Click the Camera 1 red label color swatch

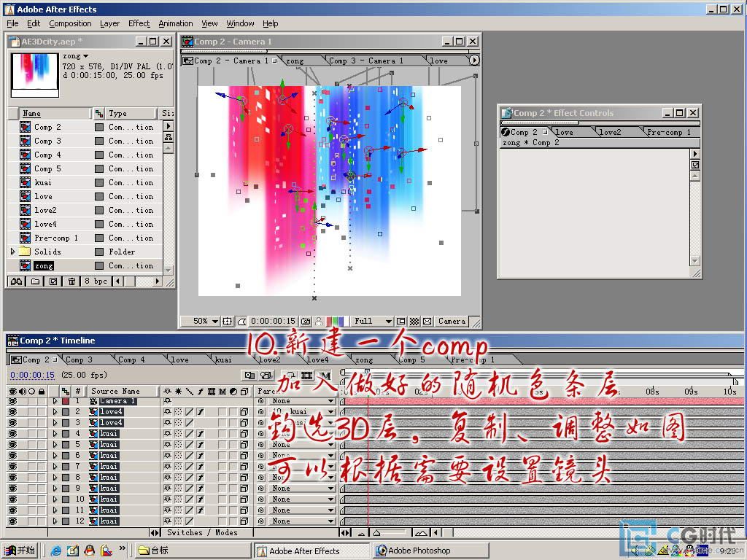point(66,401)
